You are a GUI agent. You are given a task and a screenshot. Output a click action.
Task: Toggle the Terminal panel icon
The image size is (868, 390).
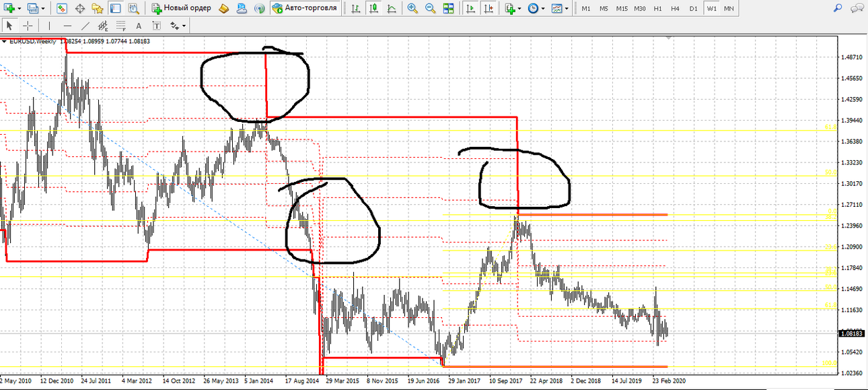115,8
